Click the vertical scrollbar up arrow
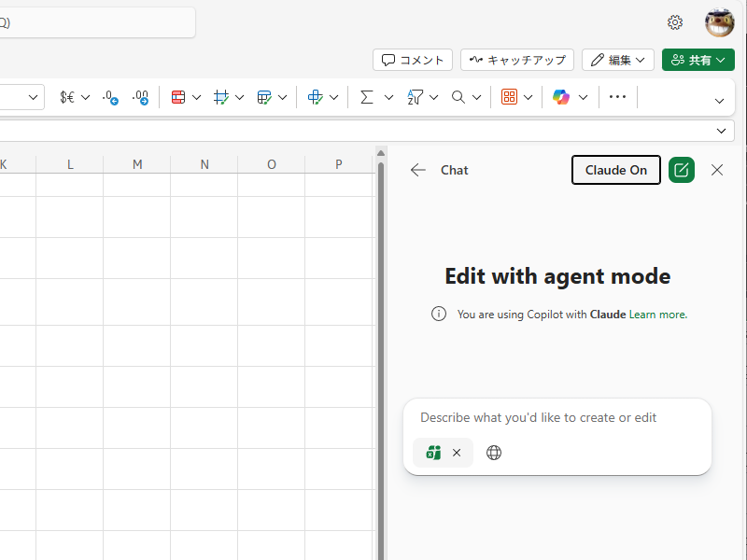Screen dimensions: 747x560 381,153
